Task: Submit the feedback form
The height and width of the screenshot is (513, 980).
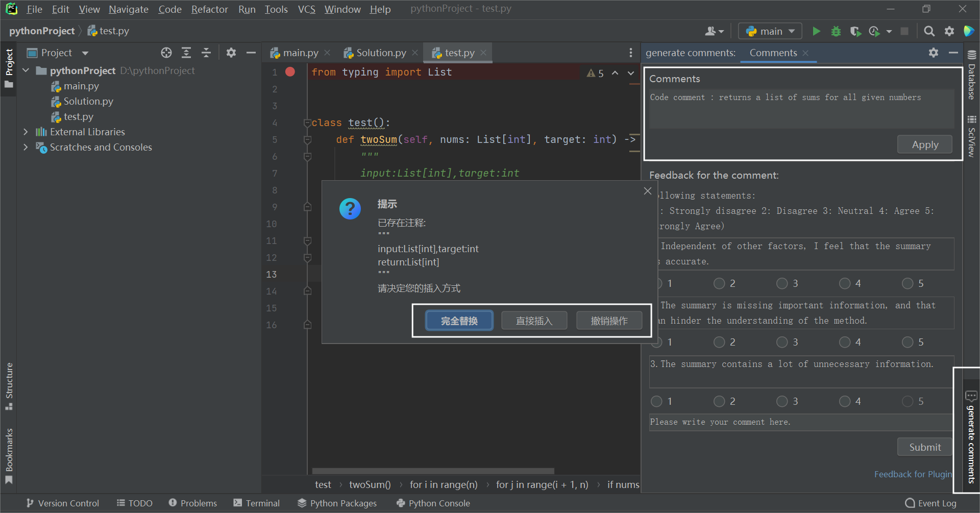Action: click(x=925, y=447)
